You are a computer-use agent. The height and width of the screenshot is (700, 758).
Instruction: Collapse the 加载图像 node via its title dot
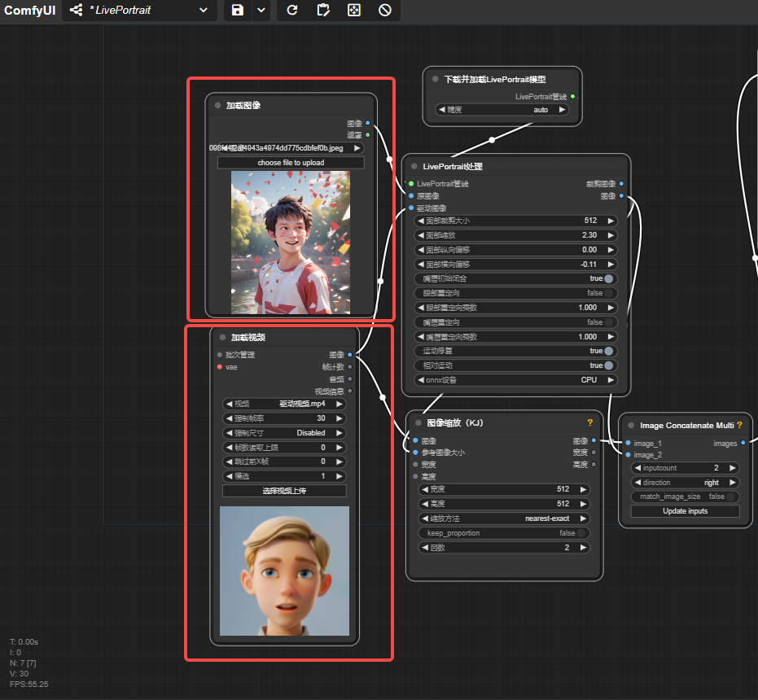click(x=217, y=105)
